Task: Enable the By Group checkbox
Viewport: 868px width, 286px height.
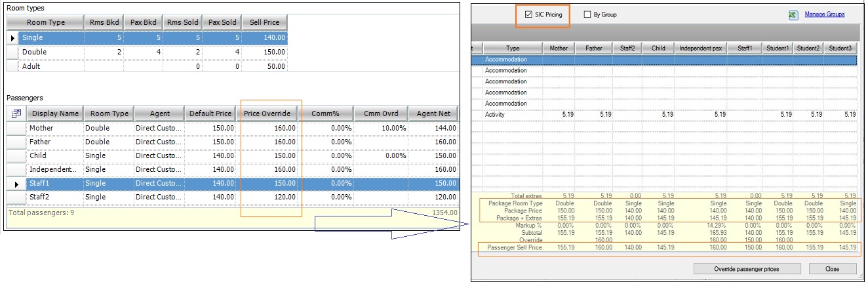Action: [x=587, y=14]
